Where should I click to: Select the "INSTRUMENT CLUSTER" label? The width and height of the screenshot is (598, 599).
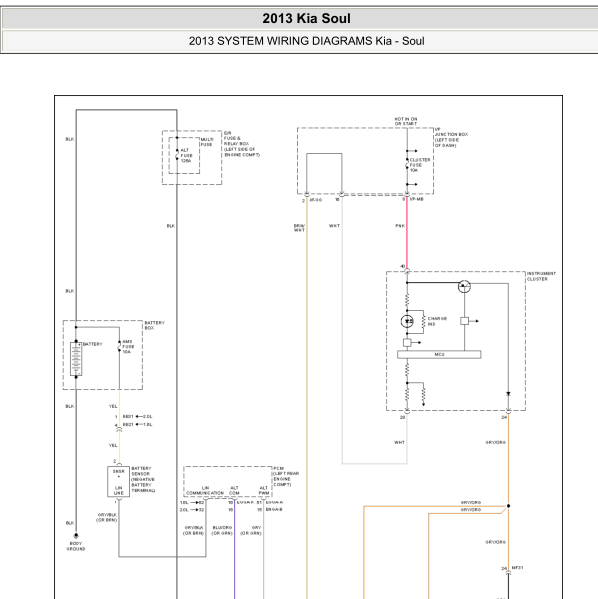coord(541,276)
